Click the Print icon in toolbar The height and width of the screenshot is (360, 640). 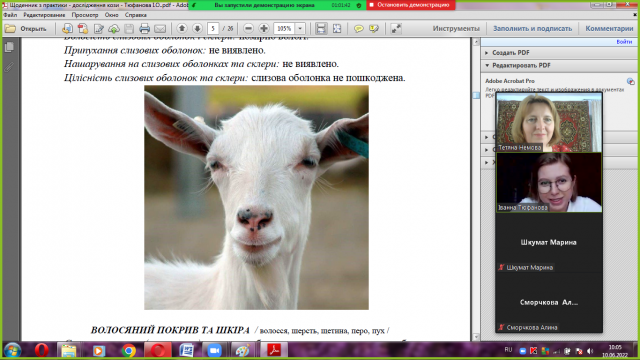click(x=144, y=29)
